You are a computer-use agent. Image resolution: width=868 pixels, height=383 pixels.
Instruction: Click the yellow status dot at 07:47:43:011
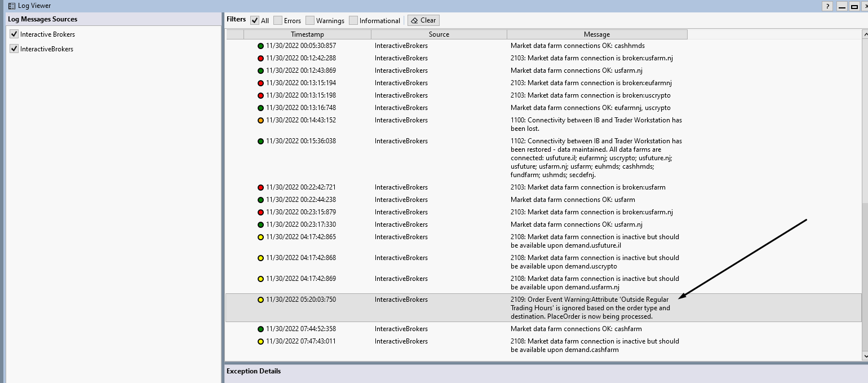pos(260,341)
